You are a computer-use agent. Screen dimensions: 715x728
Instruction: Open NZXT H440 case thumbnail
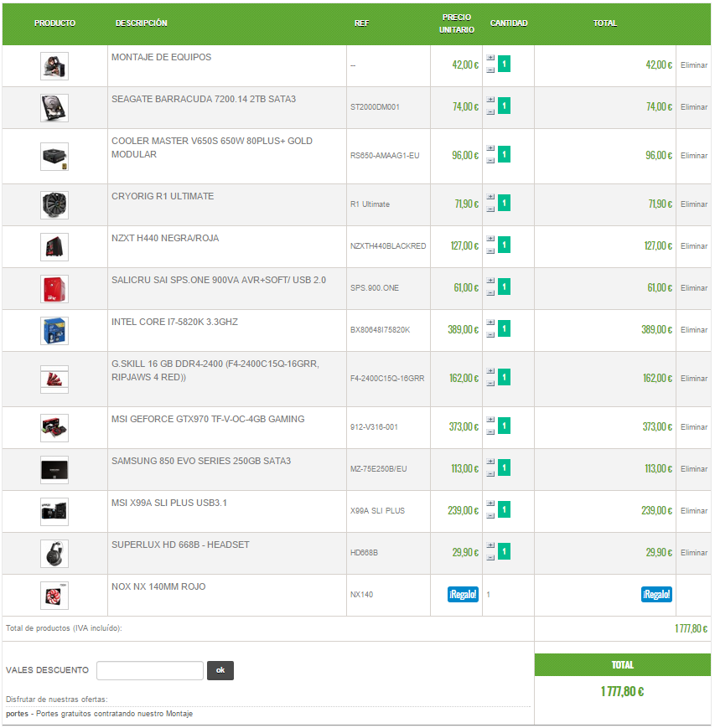coord(54,247)
